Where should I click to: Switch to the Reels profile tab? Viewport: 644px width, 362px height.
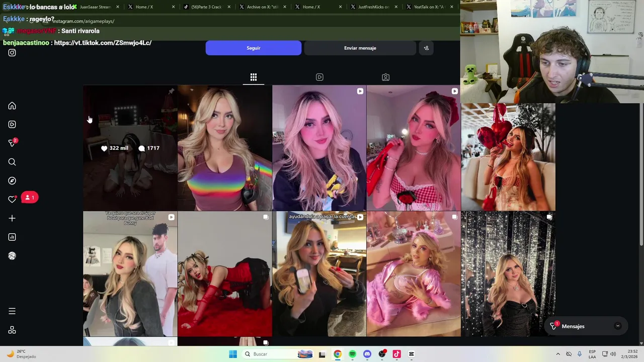319,77
